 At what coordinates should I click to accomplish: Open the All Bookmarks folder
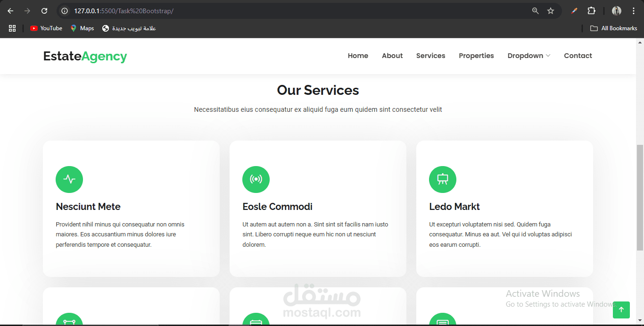614,28
